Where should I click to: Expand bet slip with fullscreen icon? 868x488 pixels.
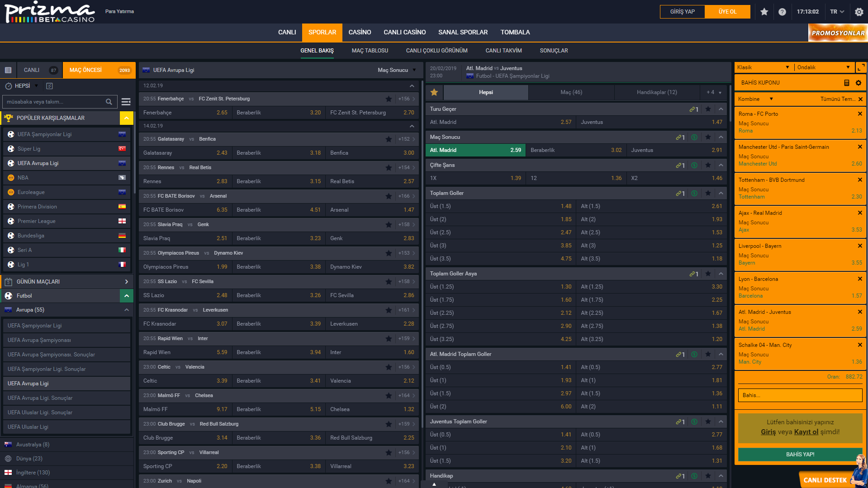861,67
